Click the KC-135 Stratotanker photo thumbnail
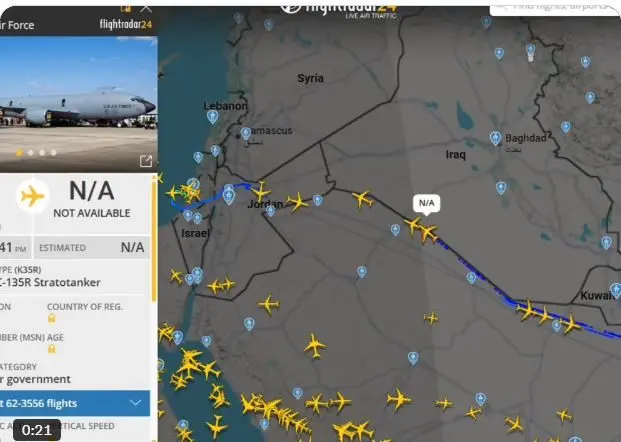Viewport: 621px width, 442px height. pyautogui.click(x=78, y=104)
